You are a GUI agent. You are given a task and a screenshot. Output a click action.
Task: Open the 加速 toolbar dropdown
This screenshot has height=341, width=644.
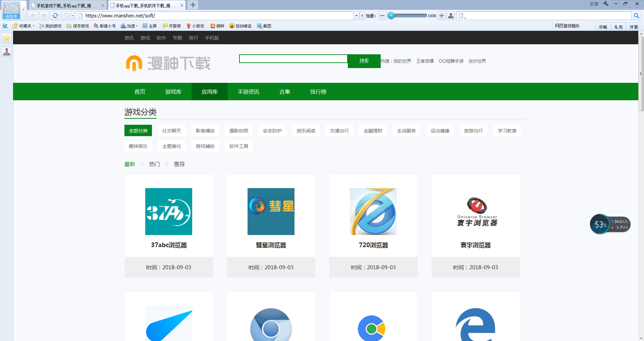tap(129, 26)
